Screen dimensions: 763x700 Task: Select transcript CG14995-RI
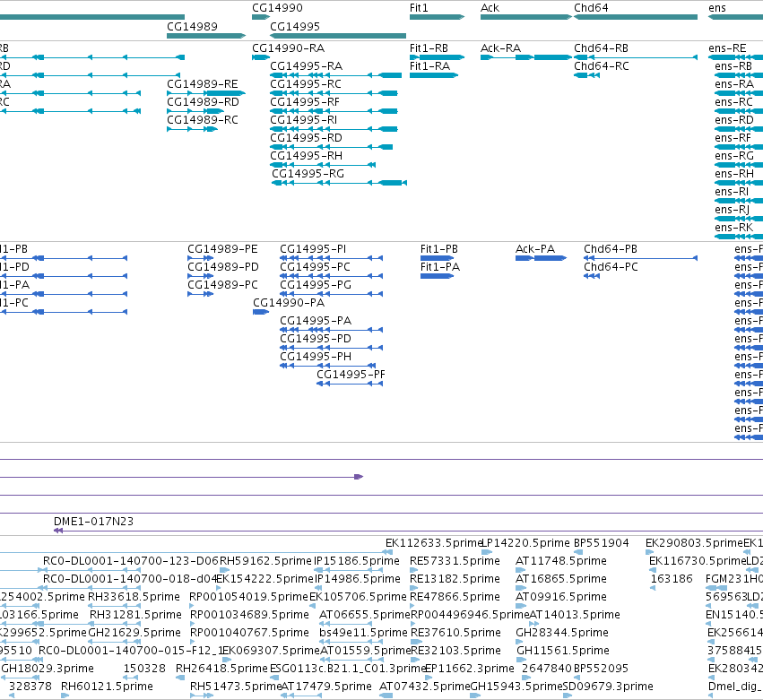pyautogui.click(x=334, y=129)
